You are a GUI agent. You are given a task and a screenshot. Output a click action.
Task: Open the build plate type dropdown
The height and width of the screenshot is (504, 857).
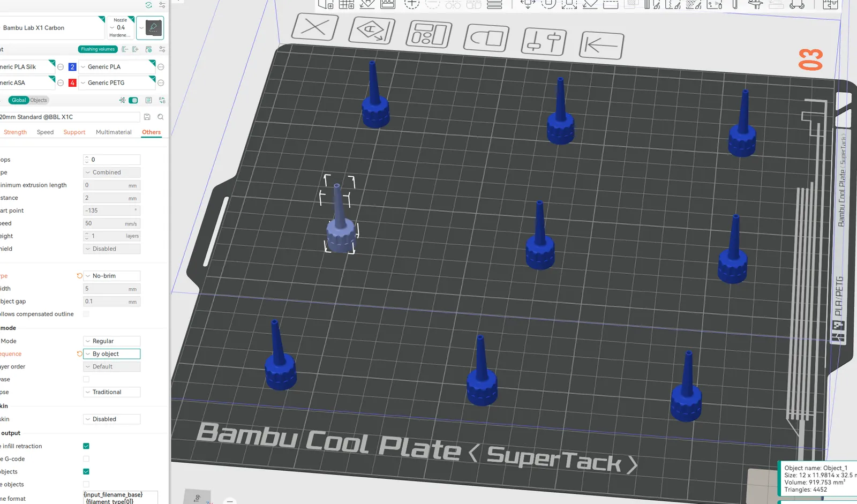[150, 28]
